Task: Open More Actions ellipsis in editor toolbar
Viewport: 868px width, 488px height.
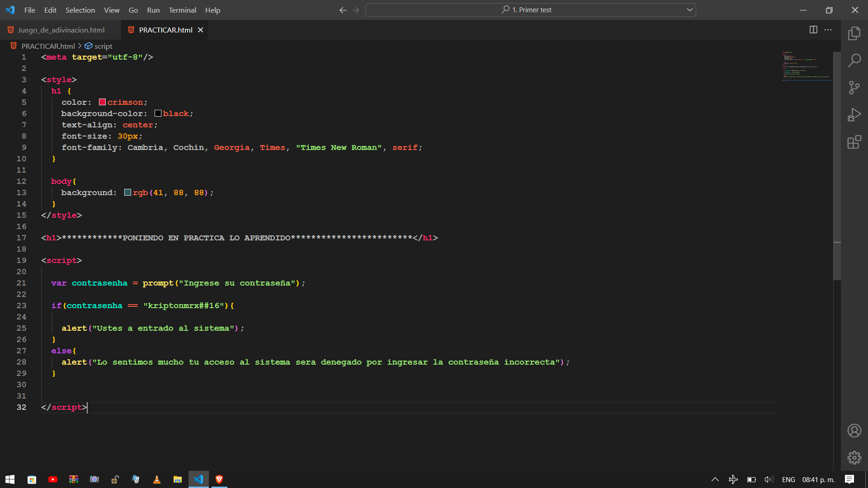Action: tap(828, 30)
